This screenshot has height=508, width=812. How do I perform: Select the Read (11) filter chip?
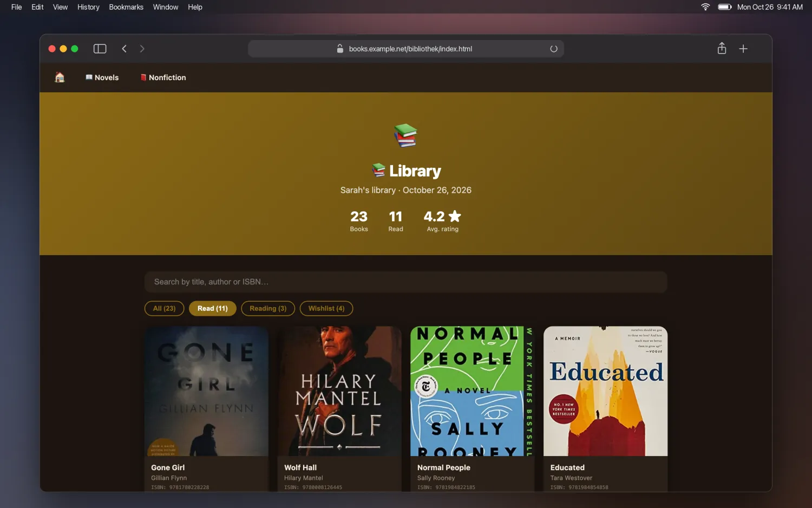[213, 308]
